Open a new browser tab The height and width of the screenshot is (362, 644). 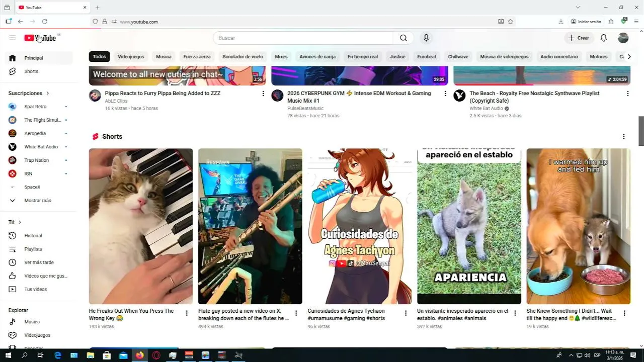coord(98,8)
